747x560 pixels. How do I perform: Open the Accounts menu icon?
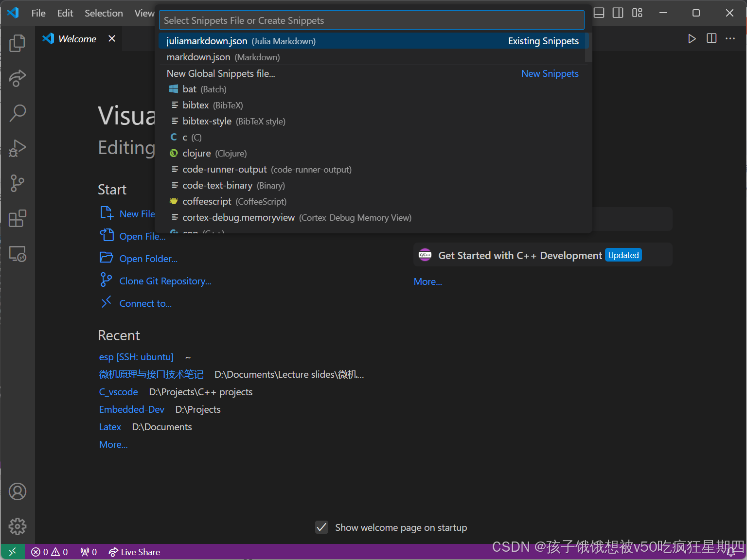[18, 491]
